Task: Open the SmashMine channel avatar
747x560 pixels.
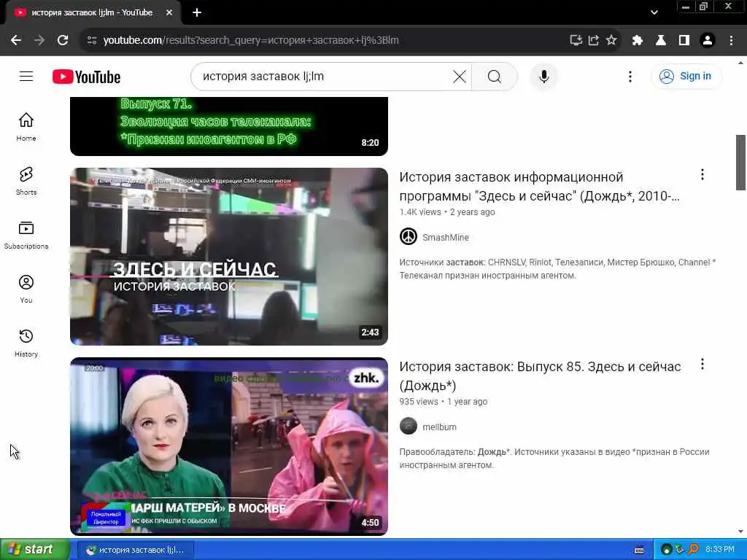Action: [x=409, y=237]
